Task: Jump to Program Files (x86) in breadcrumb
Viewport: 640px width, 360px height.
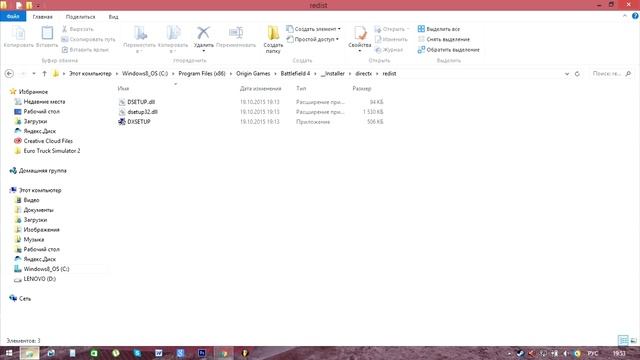Action: pos(202,73)
